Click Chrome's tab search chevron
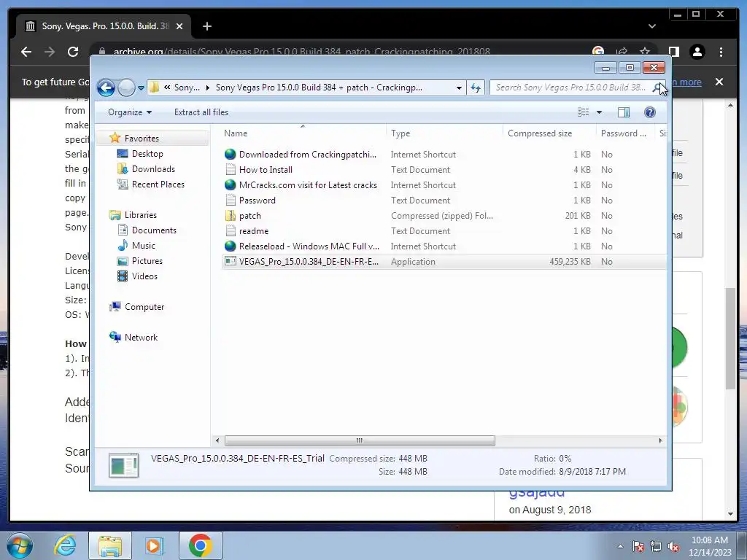 [x=651, y=26]
